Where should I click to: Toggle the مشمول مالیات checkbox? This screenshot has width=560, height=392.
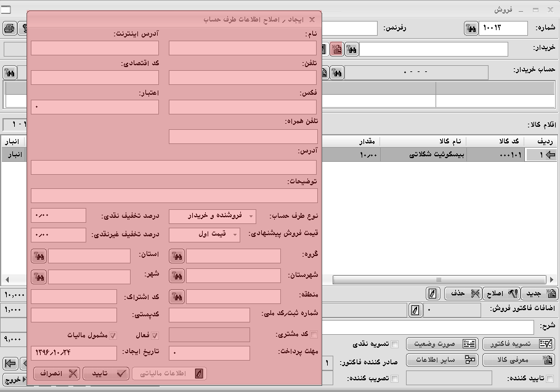(112, 335)
